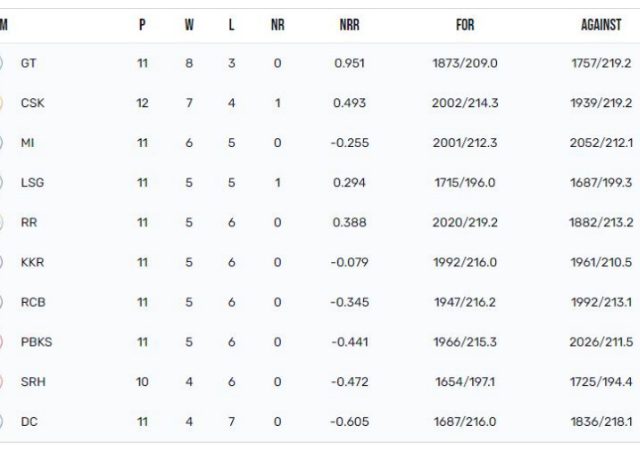Click the SRH team logo icon
The width and height of the screenshot is (640, 450).
(x=1, y=382)
